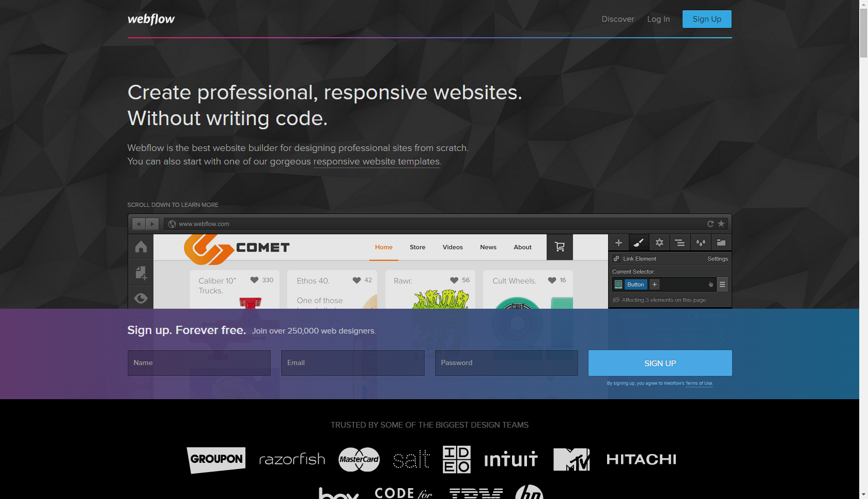Click the Comet logo
Screen dimensions: 868x499
click(x=237, y=249)
